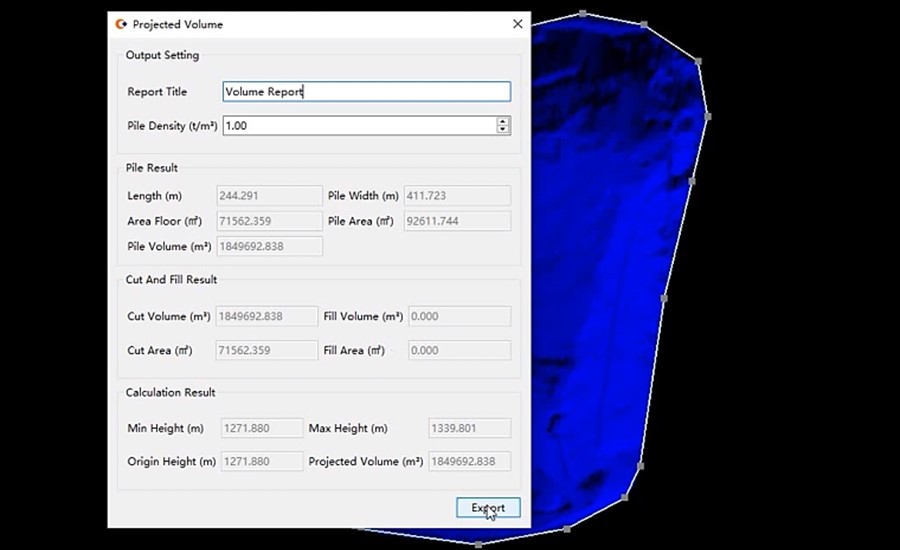Click the Area Floor value field
This screenshot has height=550, width=900.
269,221
